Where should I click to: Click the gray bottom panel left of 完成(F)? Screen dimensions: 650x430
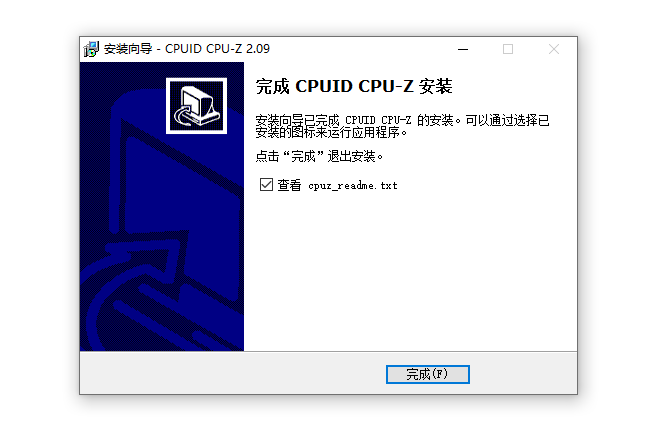click(232, 373)
